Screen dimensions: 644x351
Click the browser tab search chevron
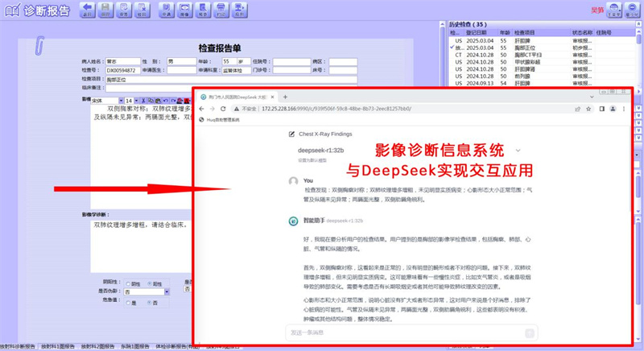point(592,97)
